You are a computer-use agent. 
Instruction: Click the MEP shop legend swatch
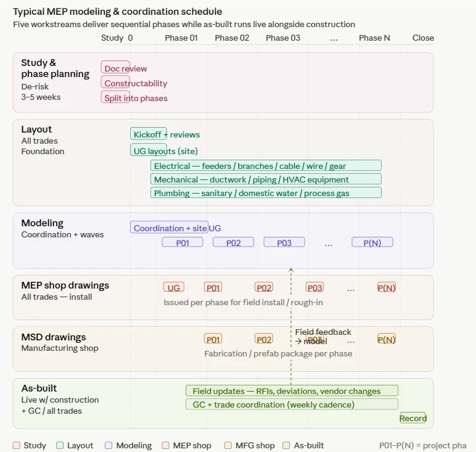coord(165,445)
